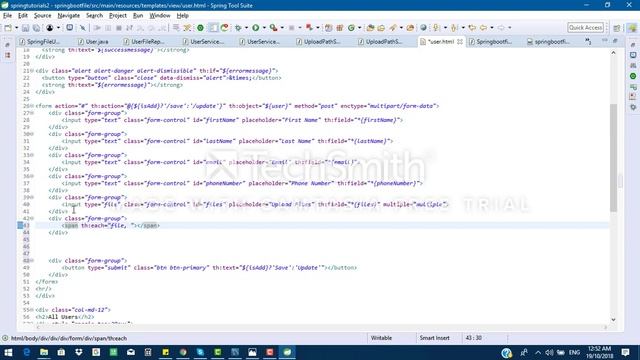Image resolution: width=640 pixels, height=360 pixels.
Task: Click the Forward navigation arrow
Action: 501,28
